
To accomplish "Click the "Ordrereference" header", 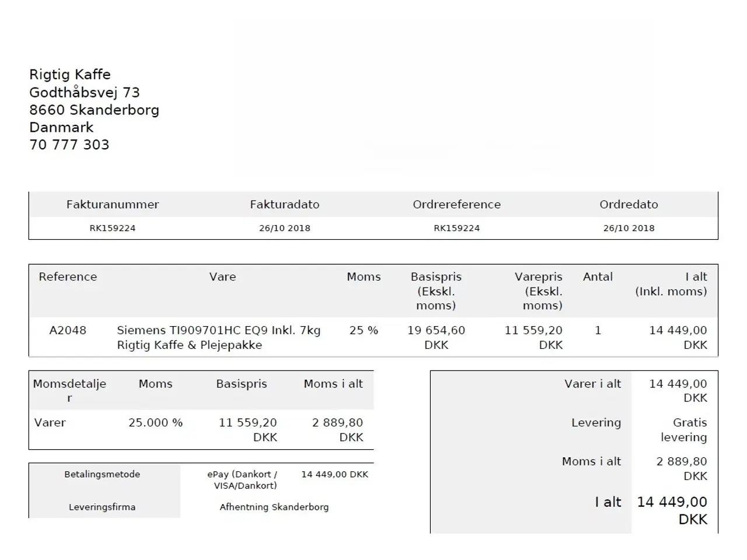I will [457, 205].
